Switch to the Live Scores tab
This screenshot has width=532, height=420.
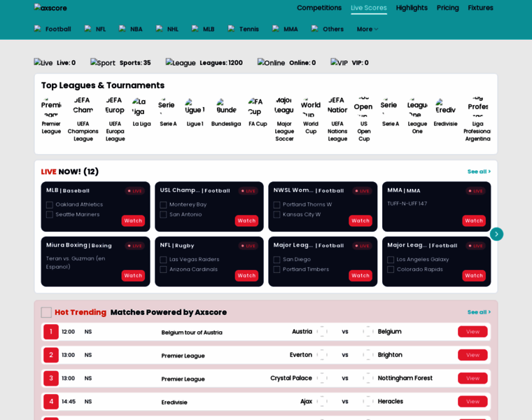[368, 8]
